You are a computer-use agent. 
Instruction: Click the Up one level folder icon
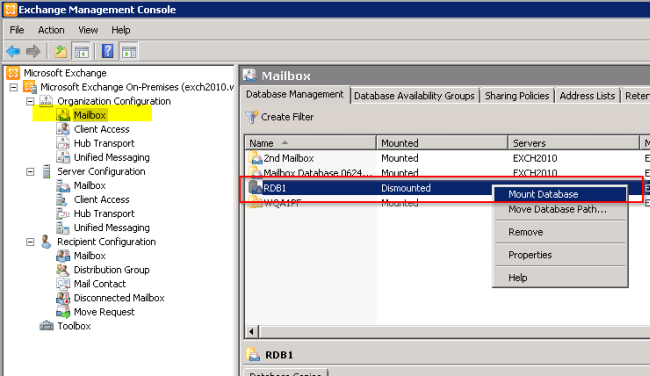click(x=61, y=51)
